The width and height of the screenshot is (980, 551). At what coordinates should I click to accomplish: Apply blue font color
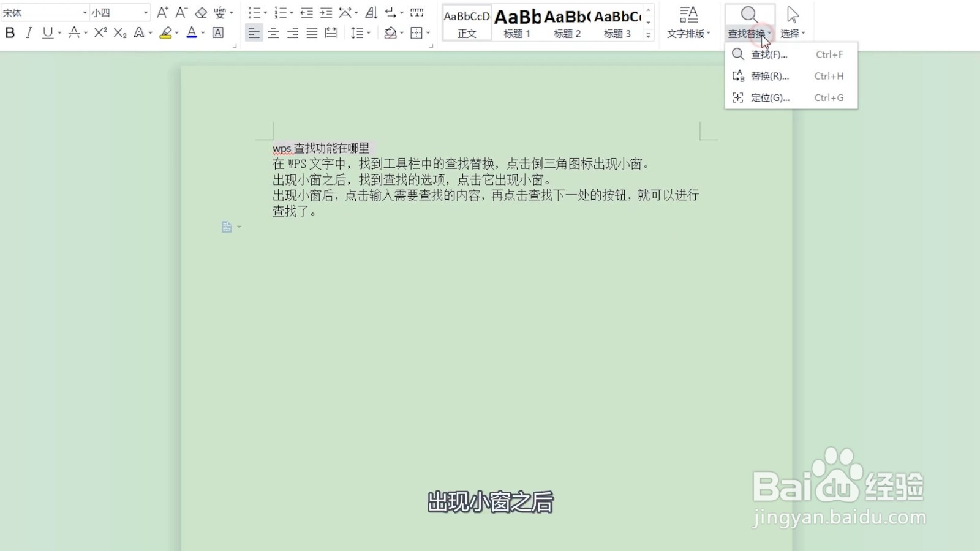pos(192,33)
